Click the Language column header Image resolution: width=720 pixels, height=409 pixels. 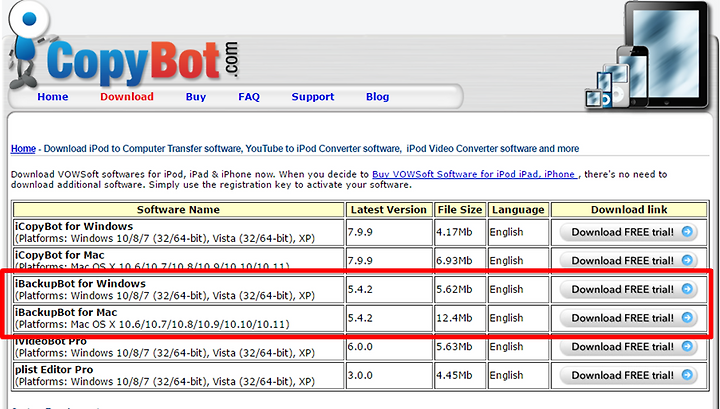point(518,210)
